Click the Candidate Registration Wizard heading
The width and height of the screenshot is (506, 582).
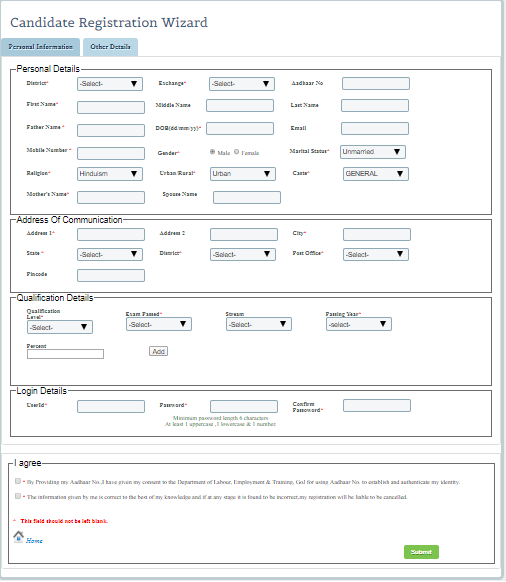pyautogui.click(x=109, y=23)
